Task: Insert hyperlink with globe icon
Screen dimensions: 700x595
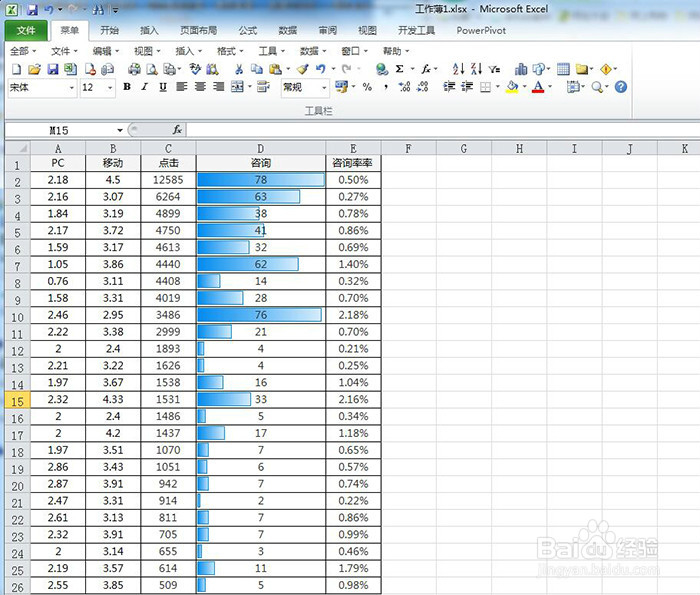Action: [x=382, y=69]
